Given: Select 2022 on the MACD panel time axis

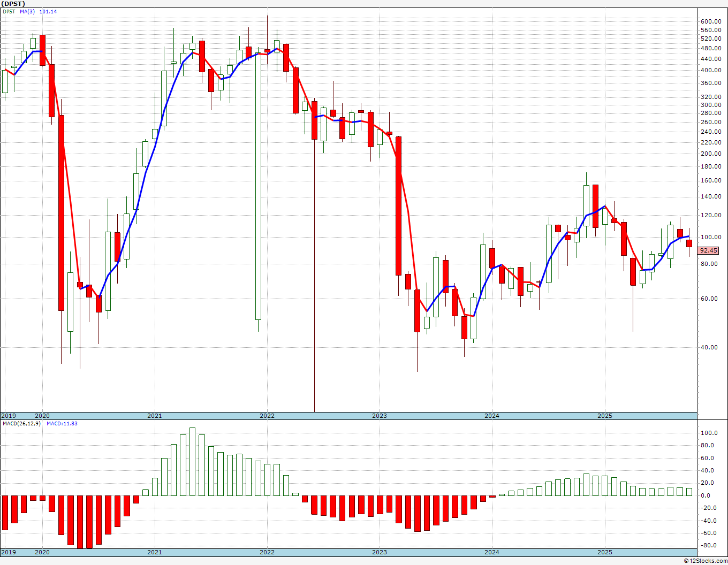Looking at the screenshot, I should pos(267,552).
